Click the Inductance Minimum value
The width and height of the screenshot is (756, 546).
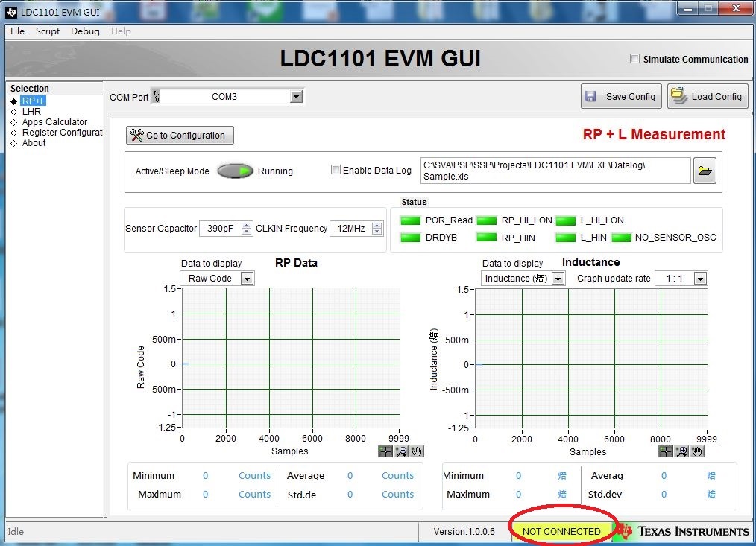pos(518,476)
